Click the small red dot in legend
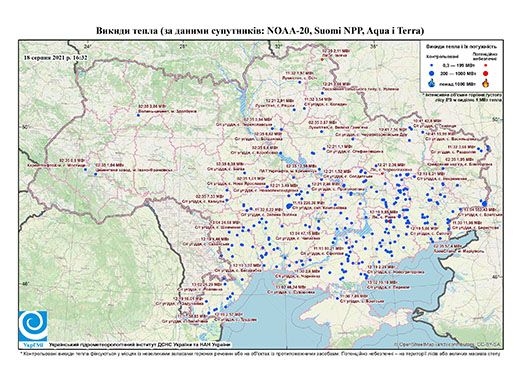The height and width of the screenshot is (368, 520). click(486, 66)
